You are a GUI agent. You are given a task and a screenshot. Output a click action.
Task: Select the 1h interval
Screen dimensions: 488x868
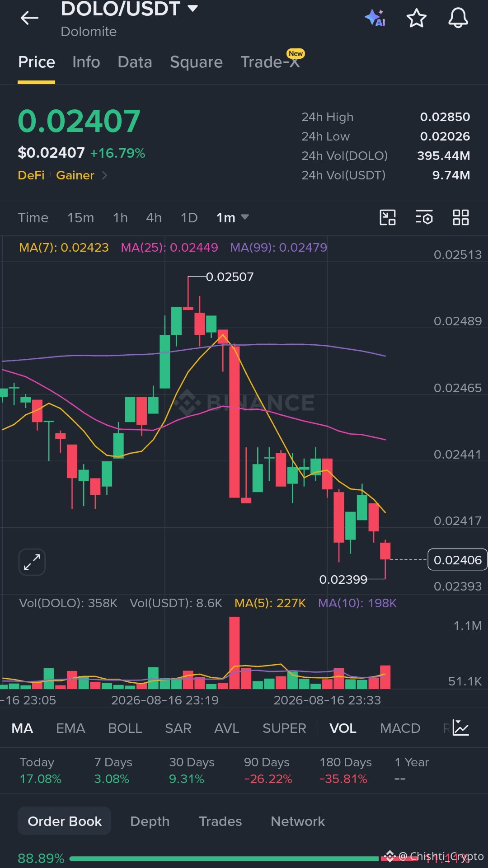coord(120,217)
